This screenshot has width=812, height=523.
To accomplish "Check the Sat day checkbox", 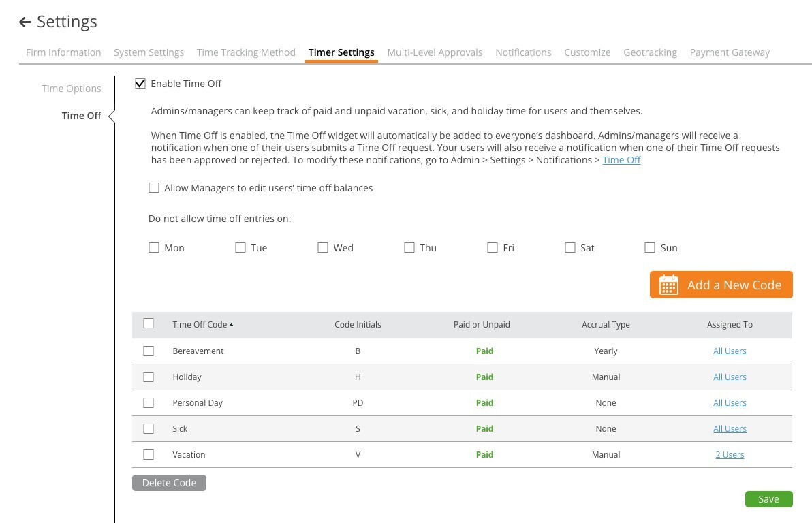I will (570, 247).
